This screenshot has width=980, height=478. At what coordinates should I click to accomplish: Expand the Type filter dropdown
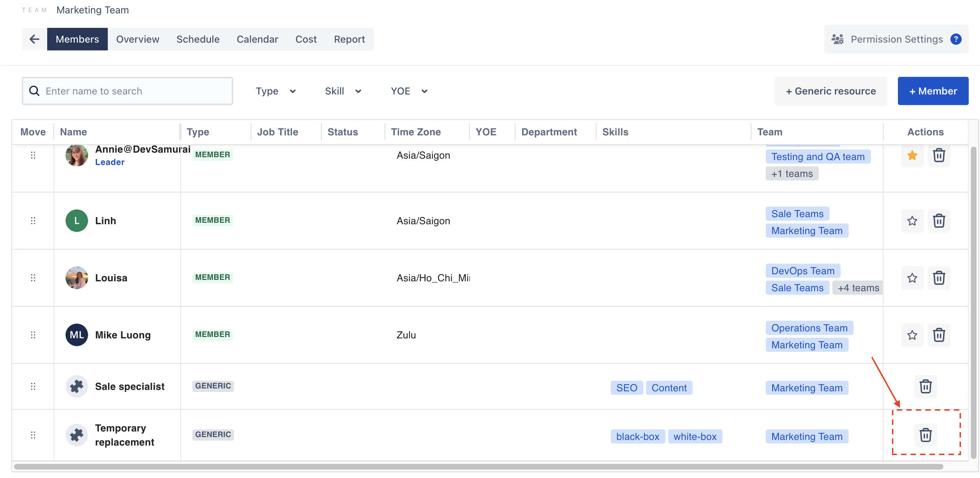(x=275, y=91)
